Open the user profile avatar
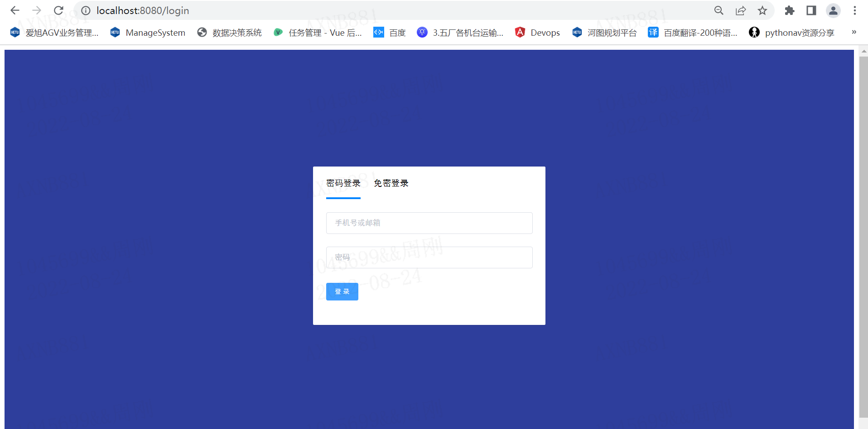This screenshot has height=429, width=868. tap(833, 10)
